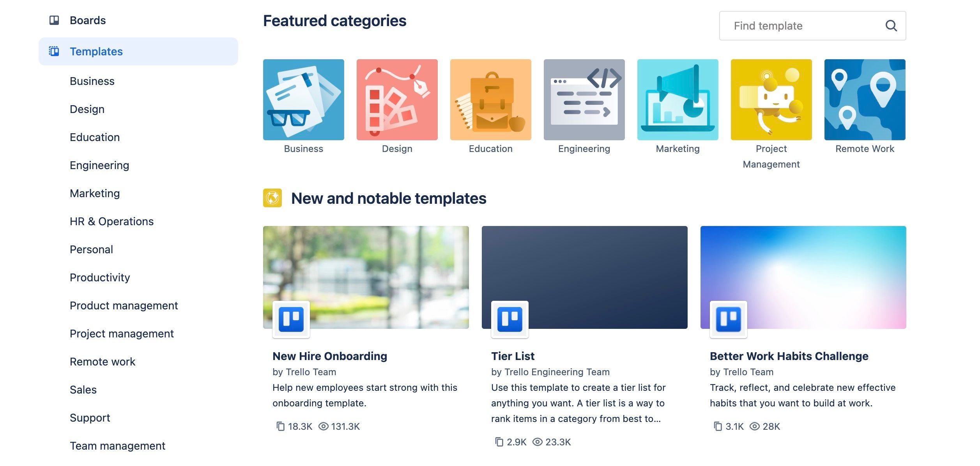Select HR & Operations in the sidebar
This screenshot has width=980, height=466.
[111, 221]
